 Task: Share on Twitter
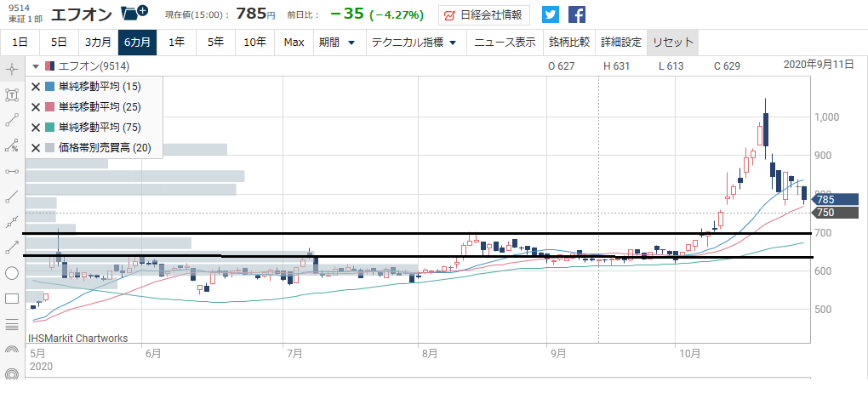(x=551, y=14)
